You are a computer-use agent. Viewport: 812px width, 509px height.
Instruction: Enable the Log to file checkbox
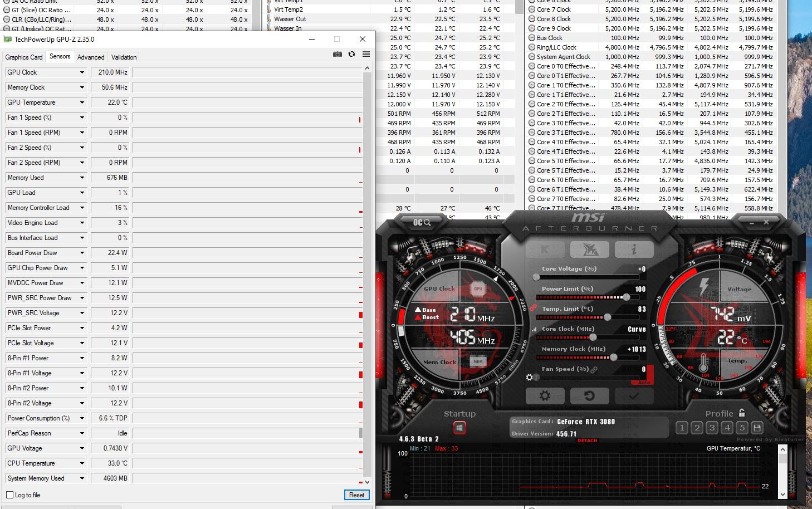pyautogui.click(x=9, y=495)
